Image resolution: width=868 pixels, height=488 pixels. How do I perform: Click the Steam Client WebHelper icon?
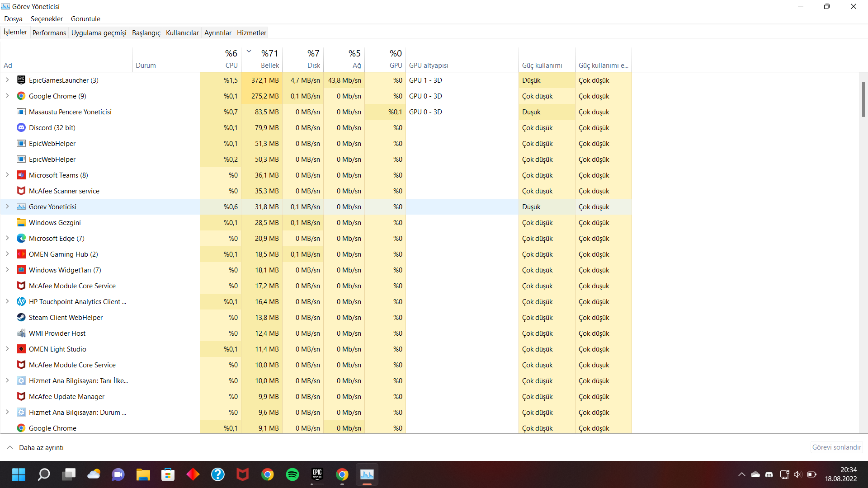point(21,317)
